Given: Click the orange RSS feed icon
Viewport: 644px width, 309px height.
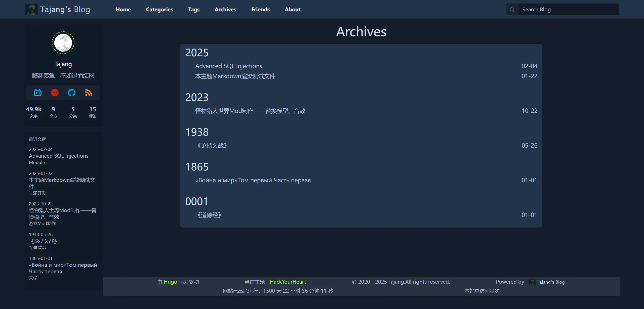Looking at the screenshot, I should click(x=89, y=93).
